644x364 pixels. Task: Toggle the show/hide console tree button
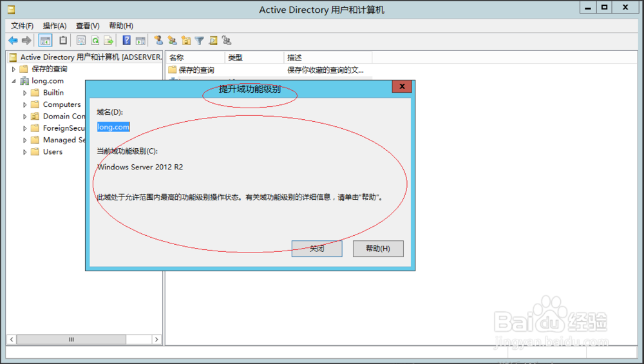pyautogui.click(x=45, y=40)
